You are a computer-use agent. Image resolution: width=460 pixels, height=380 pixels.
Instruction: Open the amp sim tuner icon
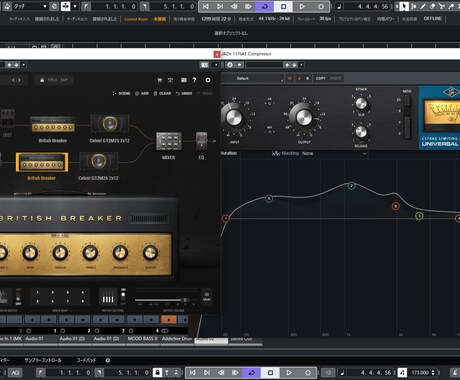pos(171,80)
